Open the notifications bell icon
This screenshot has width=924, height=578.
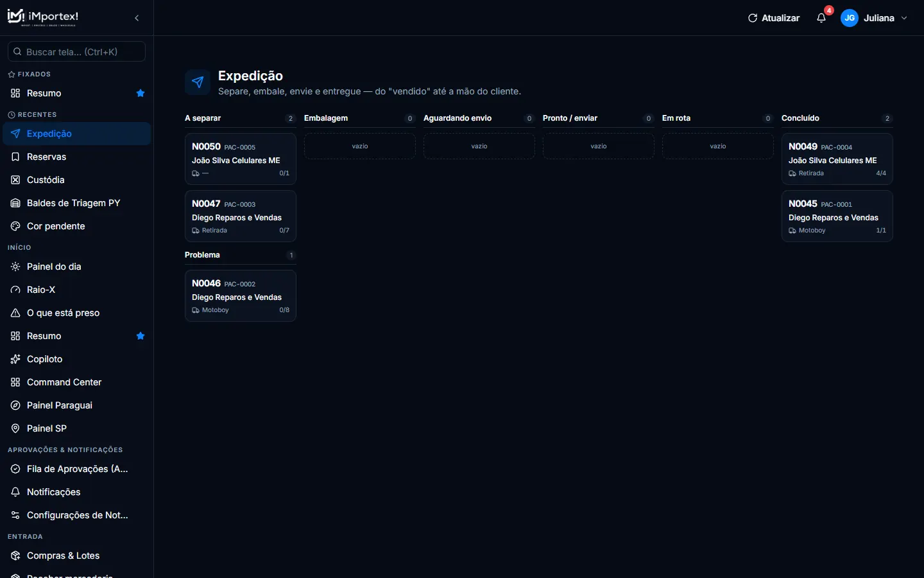[821, 18]
